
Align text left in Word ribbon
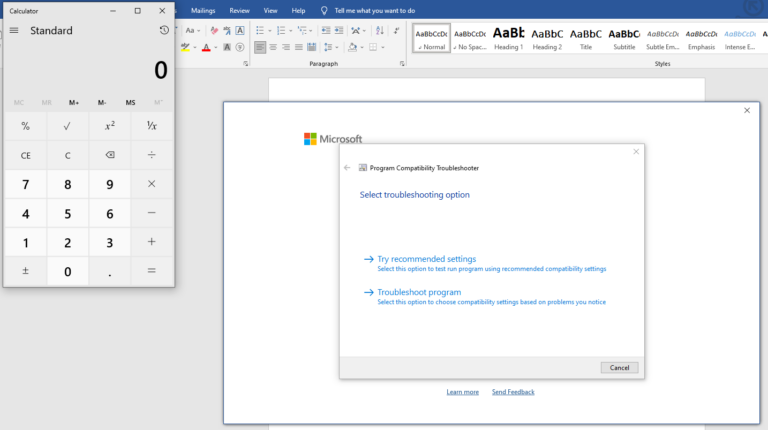tap(260, 47)
